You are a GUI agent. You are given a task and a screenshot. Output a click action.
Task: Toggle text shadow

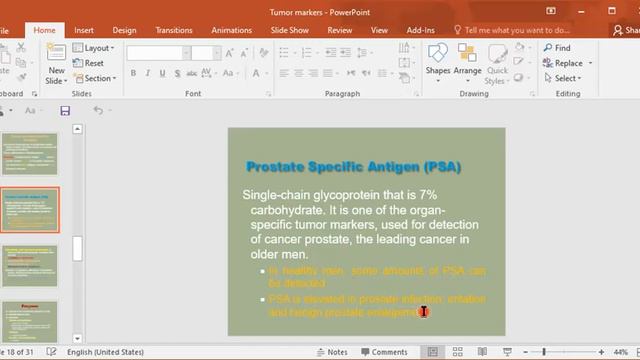177,73
